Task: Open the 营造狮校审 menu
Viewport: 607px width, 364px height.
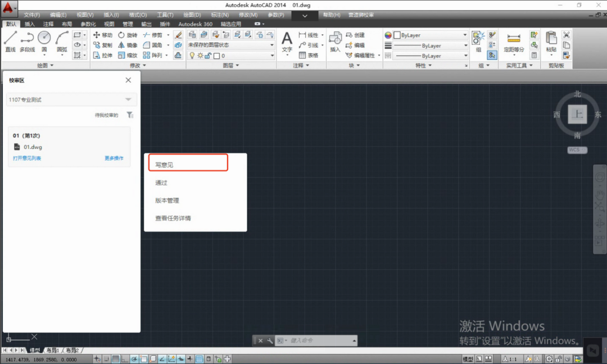Action: pos(361,15)
